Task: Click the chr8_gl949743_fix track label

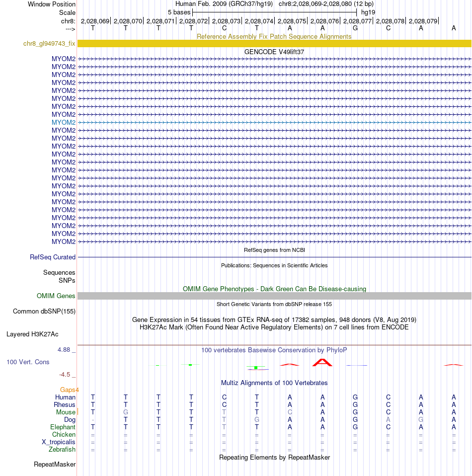Action: tap(49, 43)
